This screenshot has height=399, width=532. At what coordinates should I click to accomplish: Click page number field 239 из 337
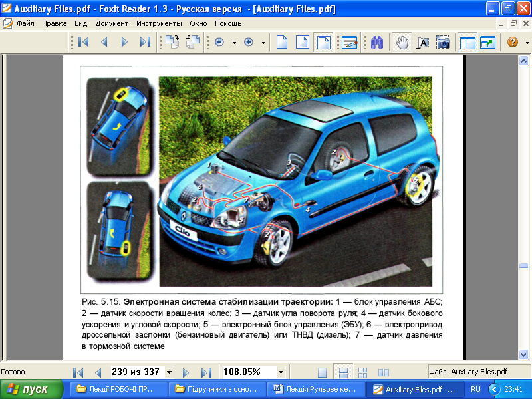click(x=137, y=372)
